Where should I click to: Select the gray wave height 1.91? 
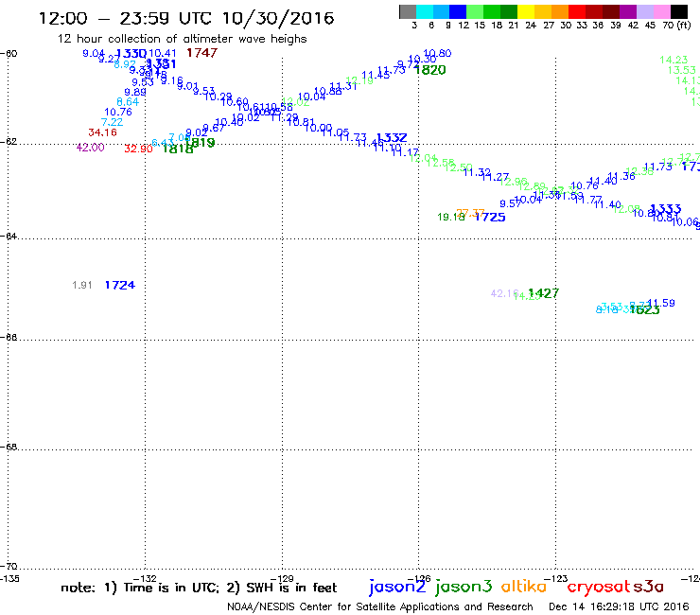tap(82, 285)
